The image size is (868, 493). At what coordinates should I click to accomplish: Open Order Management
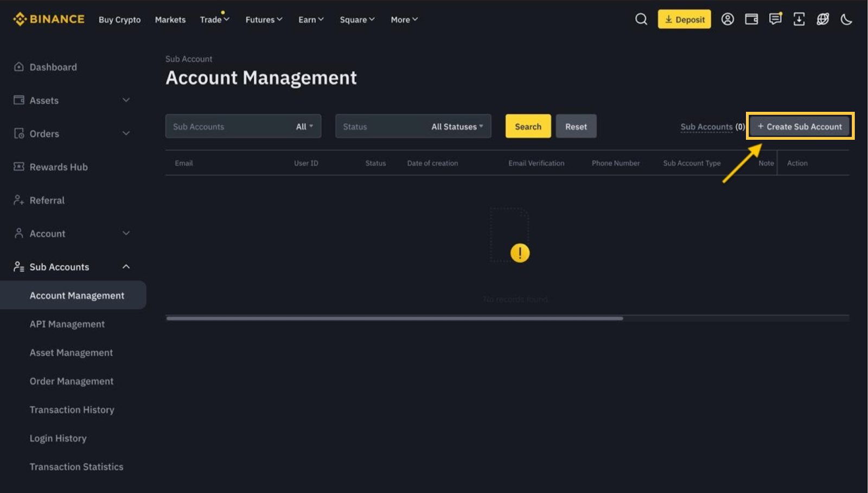tap(72, 381)
